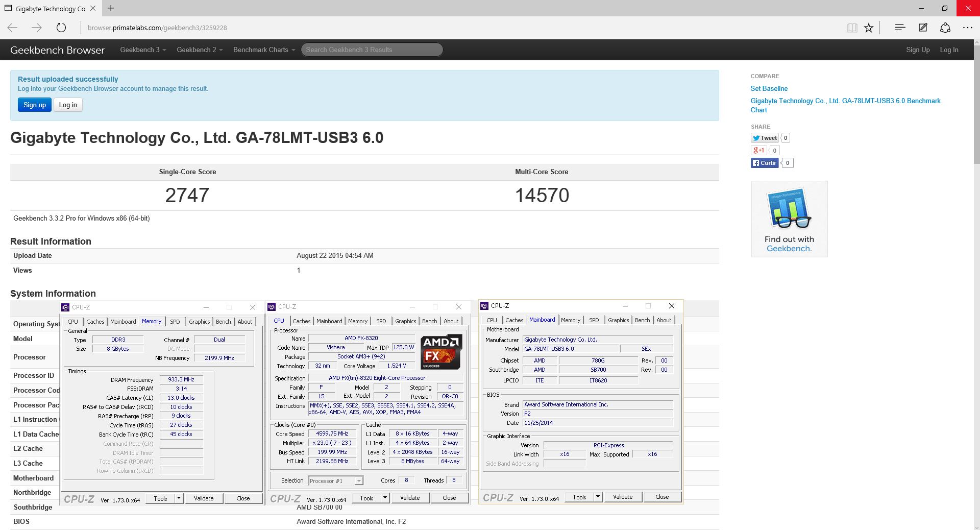The height and width of the screenshot is (530, 980).
Task: Click the Tweet share button
Action: (765, 138)
